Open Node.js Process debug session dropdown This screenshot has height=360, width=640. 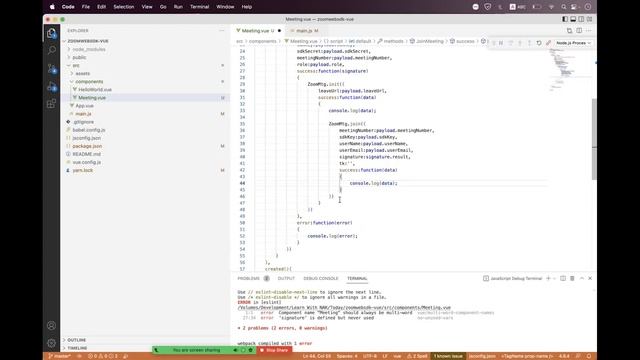coord(573,43)
